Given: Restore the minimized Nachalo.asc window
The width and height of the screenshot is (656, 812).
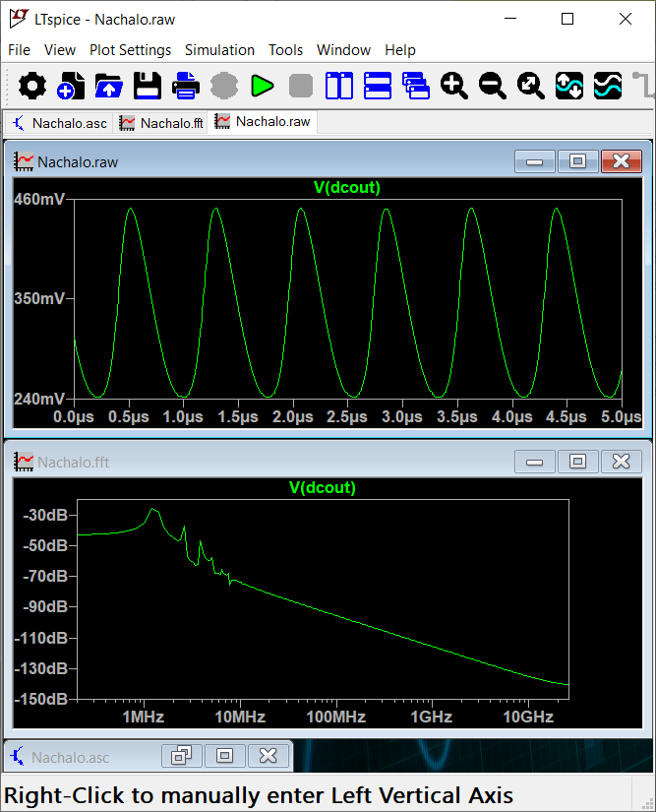Looking at the screenshot, I should click(x=181, y=756).
